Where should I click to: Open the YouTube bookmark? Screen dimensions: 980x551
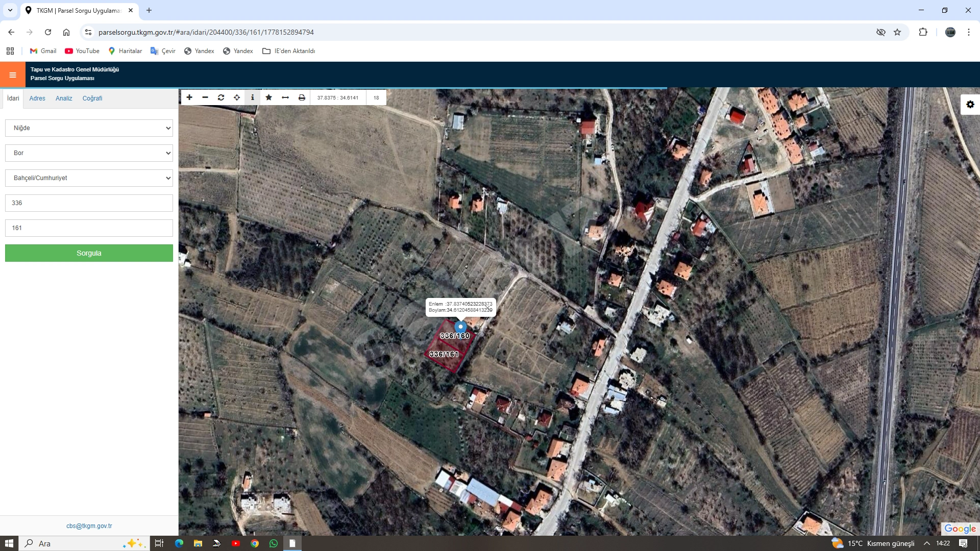point(82,51)
